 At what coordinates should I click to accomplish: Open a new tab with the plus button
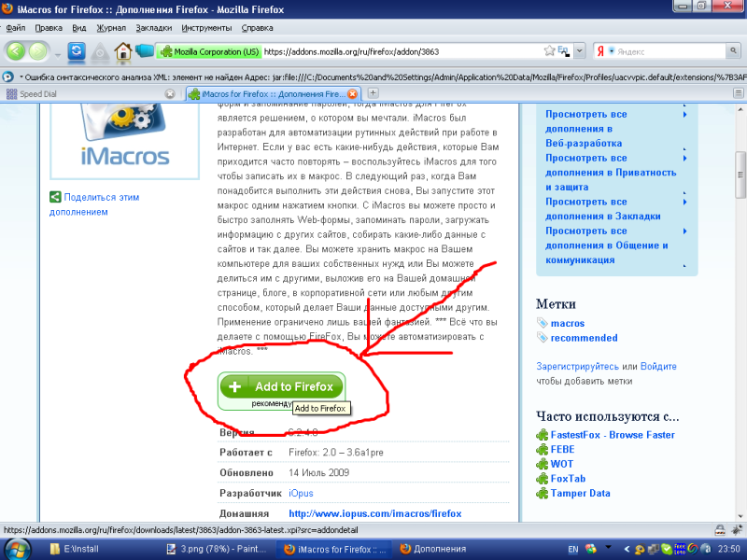[373, 93]
